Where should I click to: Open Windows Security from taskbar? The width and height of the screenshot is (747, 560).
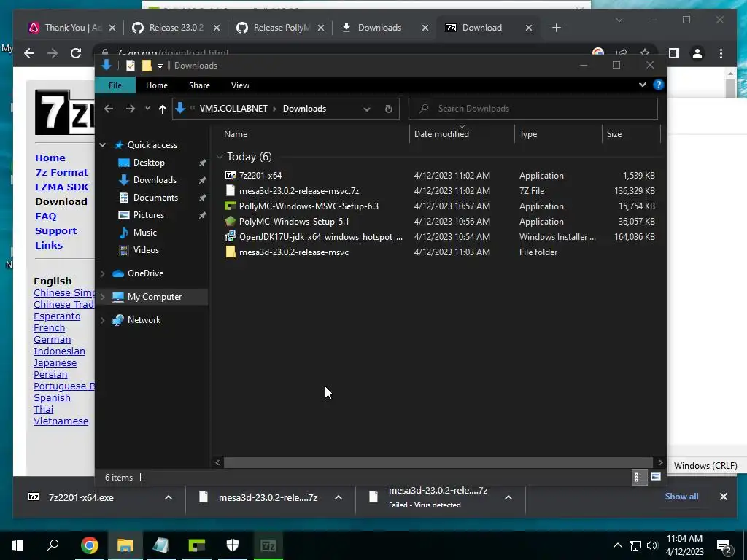233,545
